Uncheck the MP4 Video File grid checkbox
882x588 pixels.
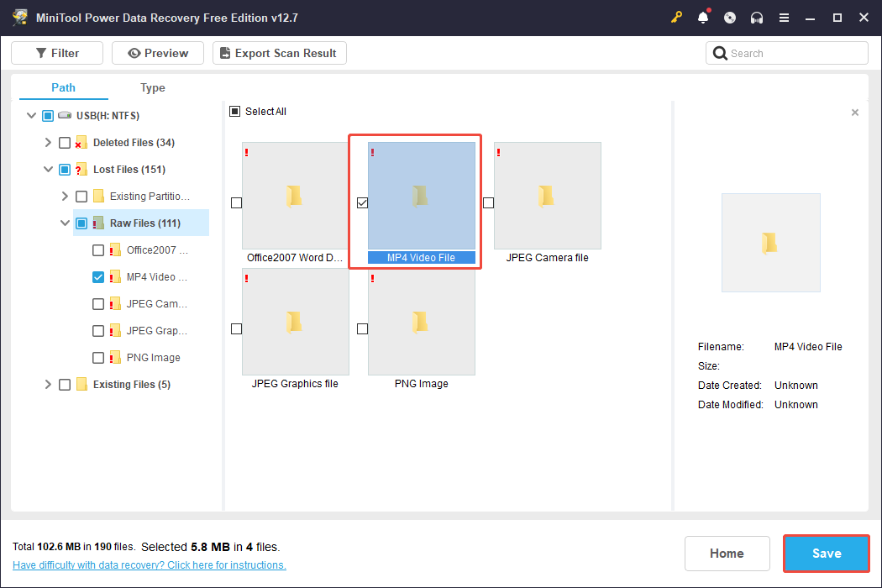coord(362,202)
